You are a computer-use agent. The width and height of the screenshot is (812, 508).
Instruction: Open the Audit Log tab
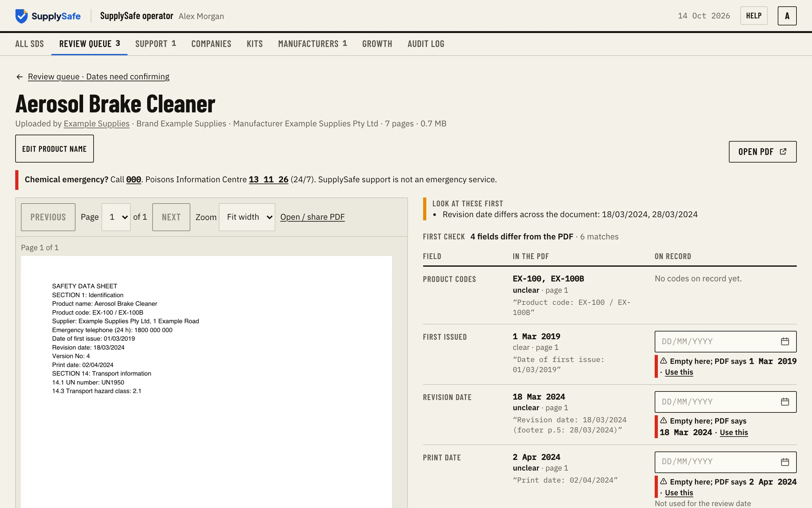pos(426,44)
